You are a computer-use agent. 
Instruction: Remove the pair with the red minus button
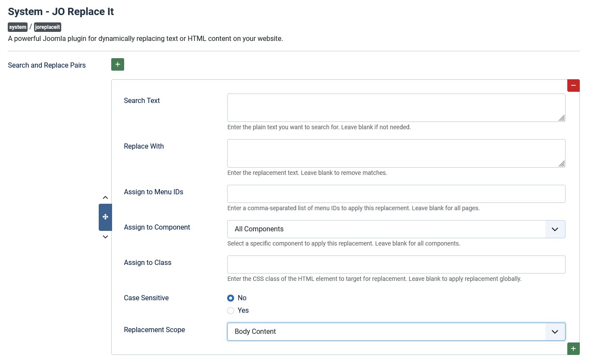tap(573, 85)
